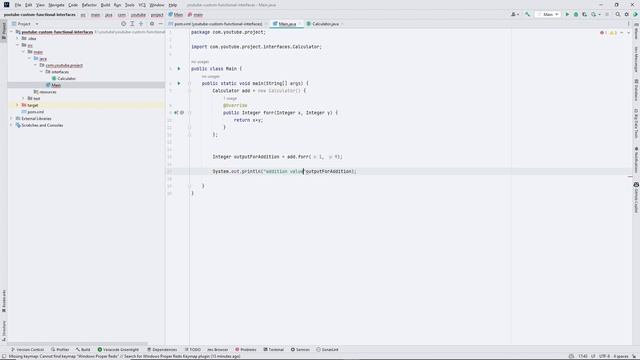Image resolution: width=640 pixels, height=360 pixels.
Task: Switch to the Calculator.java editor tab
Action: click(325, 24)
